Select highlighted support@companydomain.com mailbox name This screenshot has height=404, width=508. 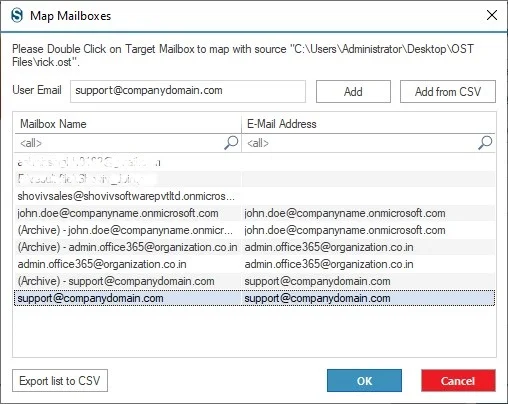tap(90, 298)
